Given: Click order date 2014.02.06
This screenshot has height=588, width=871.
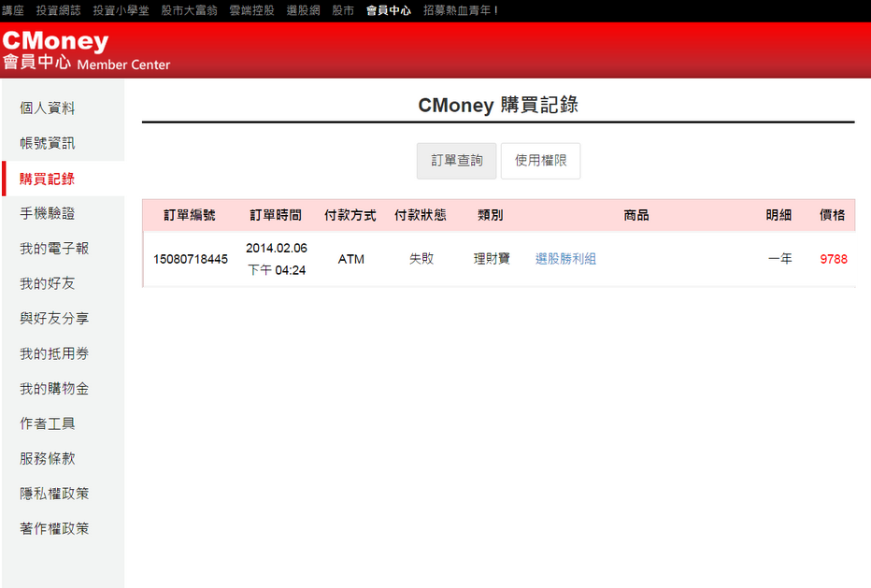Looking at the screenshot, I should [277, 248].
